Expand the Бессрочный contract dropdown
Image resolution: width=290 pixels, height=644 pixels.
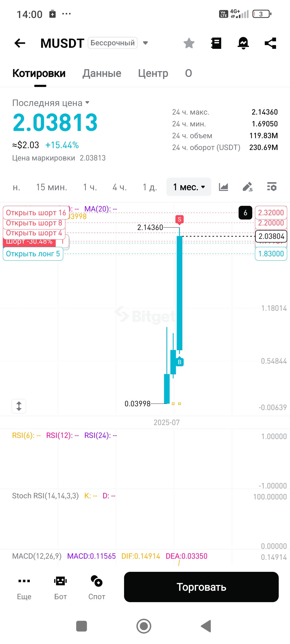click(x=145, y=43)
